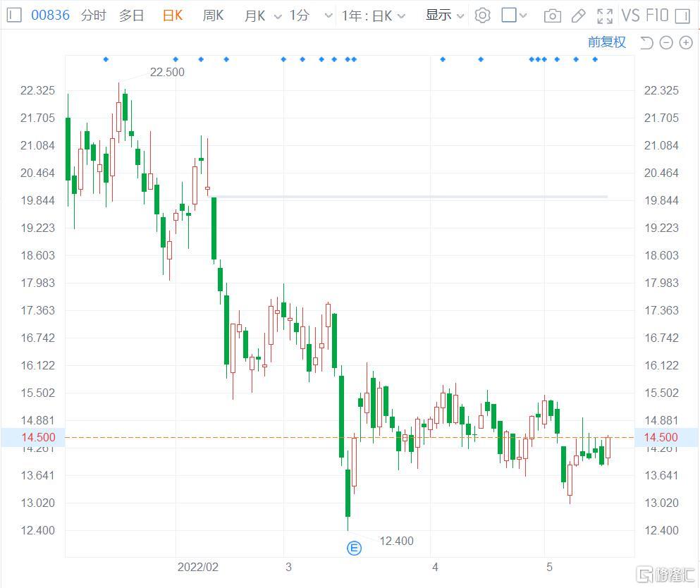This screenshot has width=700, height=588.
Task: Open the 显示 display dropdown
Action: (x=446, y=16)
